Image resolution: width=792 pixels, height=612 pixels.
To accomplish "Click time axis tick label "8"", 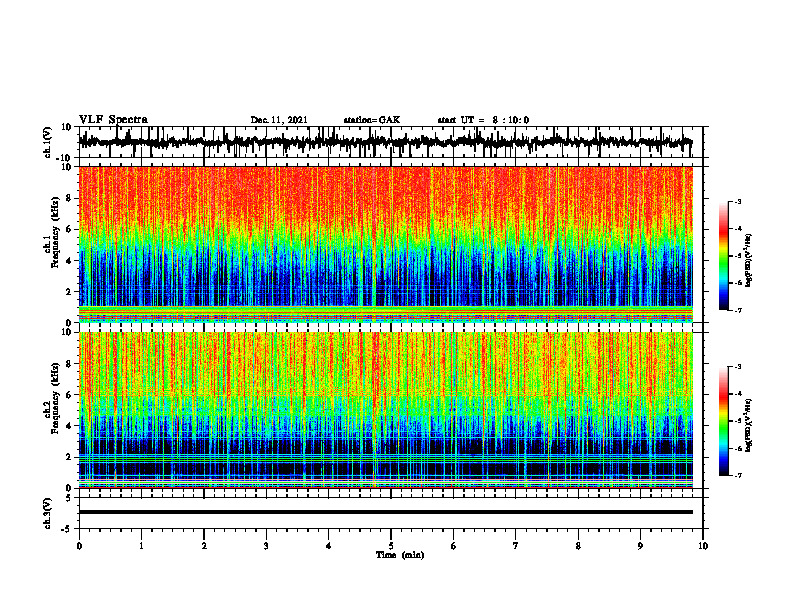I will [x=578, y=546].
